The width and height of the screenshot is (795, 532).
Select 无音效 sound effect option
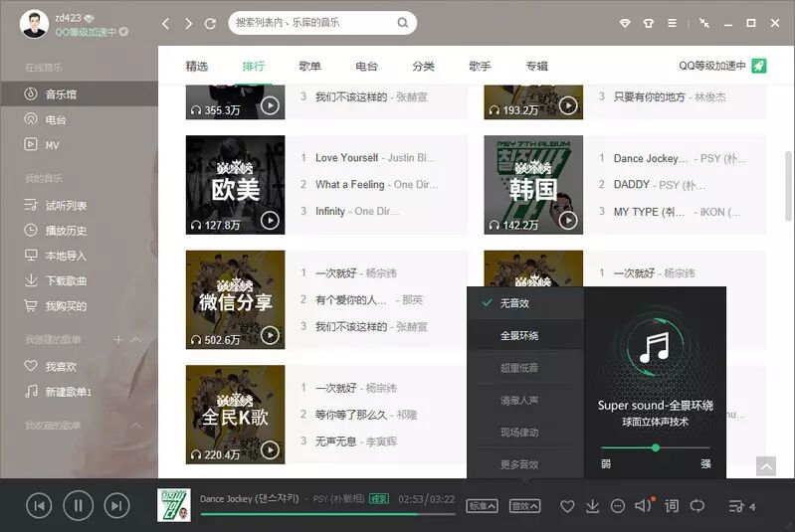point(525,303)
